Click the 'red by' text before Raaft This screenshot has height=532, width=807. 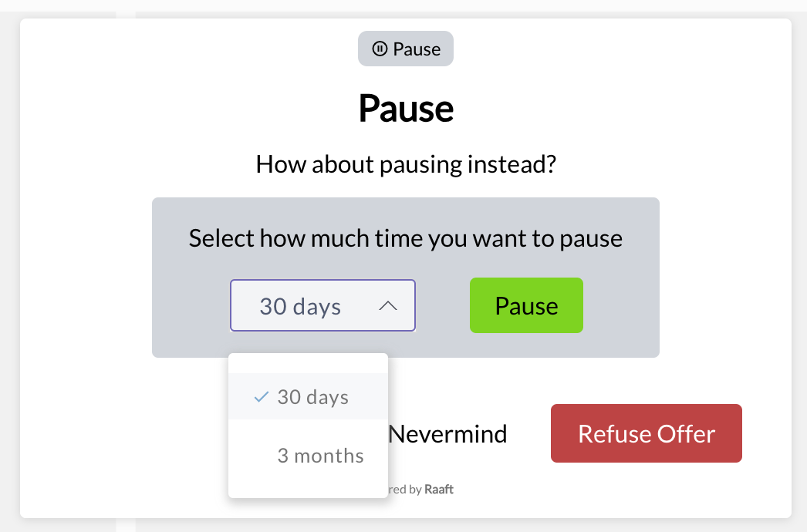click(406, 490)
